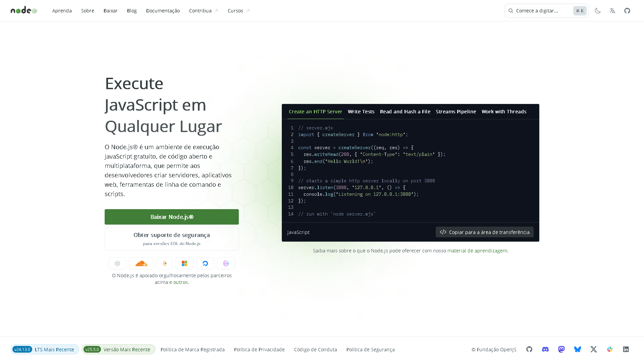Open the Mastodon footer icon
The width and height of the screenshot is (644, 362).
click(x=561, y=349)
